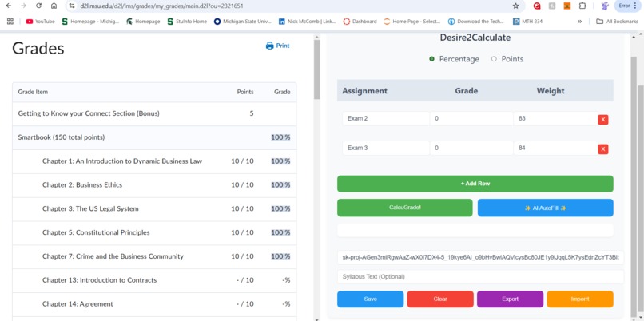Go back with the browser back arrow
644x321 pixels.
click(x=9, y=6)
